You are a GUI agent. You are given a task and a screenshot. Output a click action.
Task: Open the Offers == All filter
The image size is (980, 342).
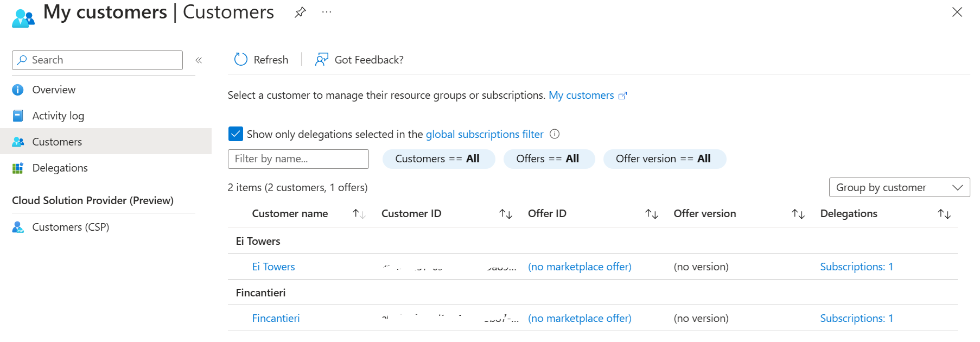pyautogui.click(x=549, y=159)
